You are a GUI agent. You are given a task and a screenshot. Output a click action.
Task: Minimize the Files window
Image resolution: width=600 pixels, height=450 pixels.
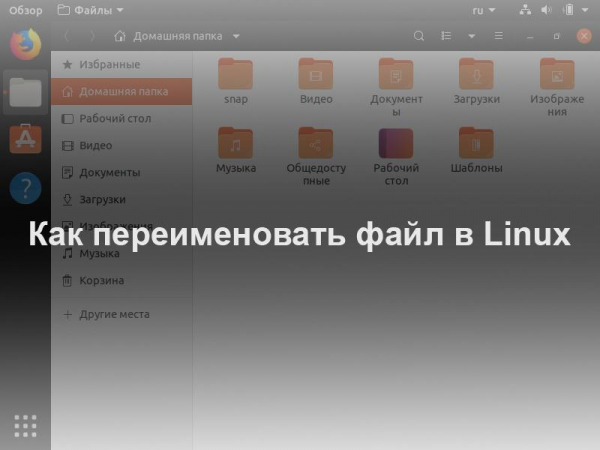coord(530,36)
